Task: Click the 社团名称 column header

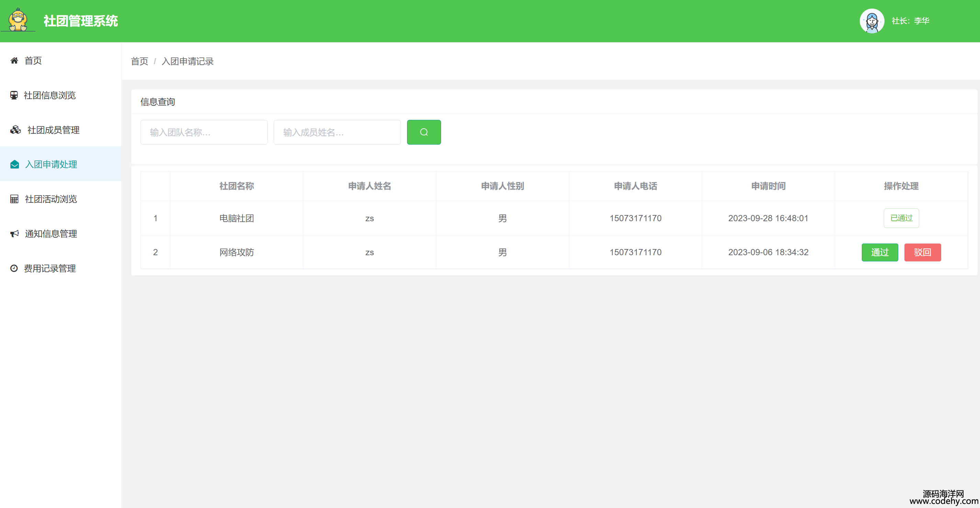Action: click(237, 186)
